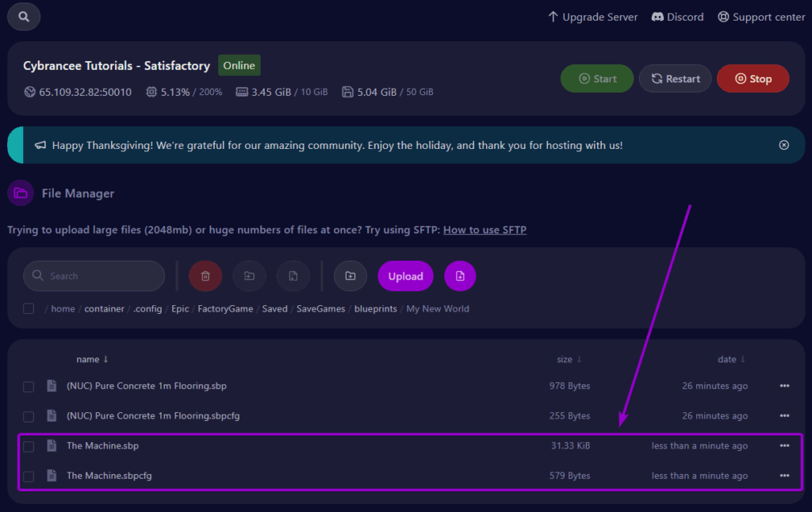Click the purple new file icon
The width and height of the screenshot is (812, 512).
460,276
